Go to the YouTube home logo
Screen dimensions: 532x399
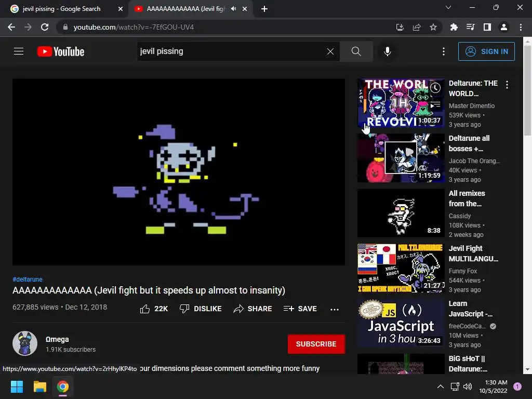[61, 51]
